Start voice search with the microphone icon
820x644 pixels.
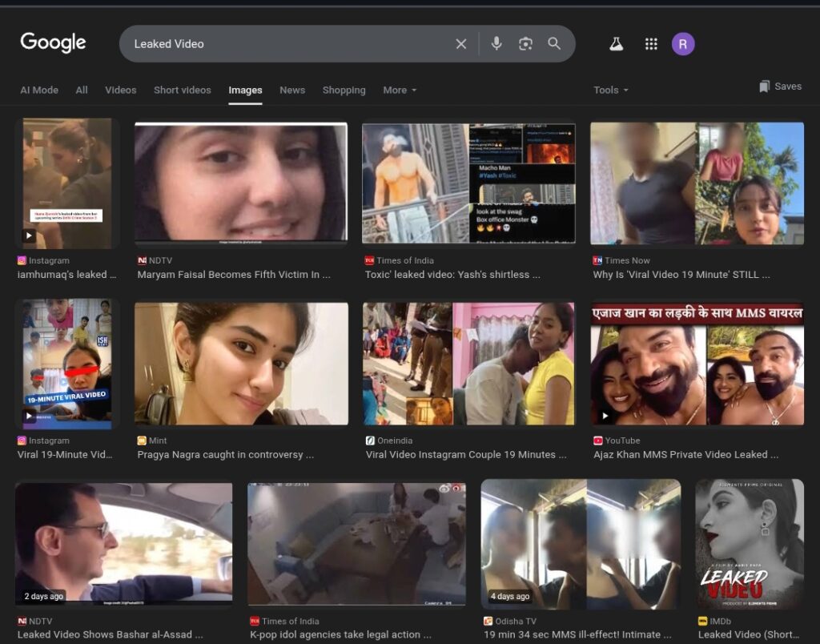coord(496,44)
